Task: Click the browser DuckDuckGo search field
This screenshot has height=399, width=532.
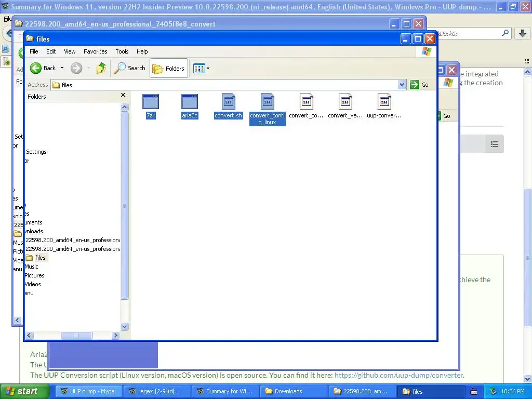Action: point(470,34)
